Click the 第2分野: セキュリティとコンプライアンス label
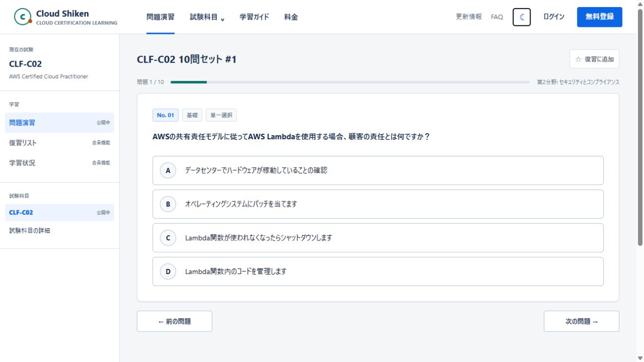The width and height of the screenshot is (644, 362). click(578, 82)
